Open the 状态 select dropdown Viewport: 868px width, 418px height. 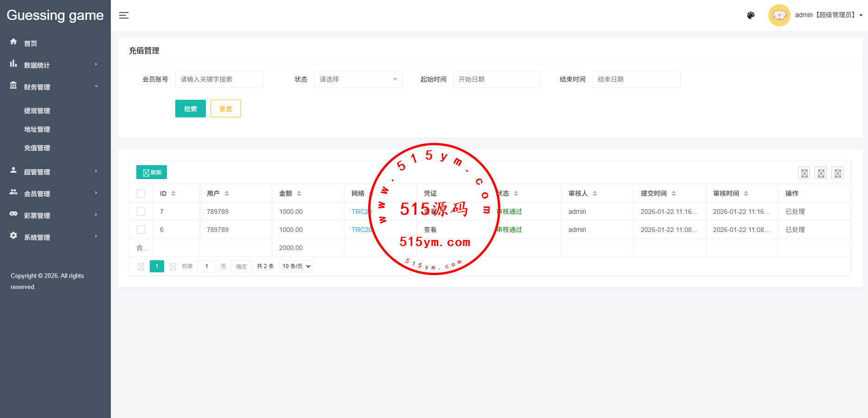coord(358,79)
